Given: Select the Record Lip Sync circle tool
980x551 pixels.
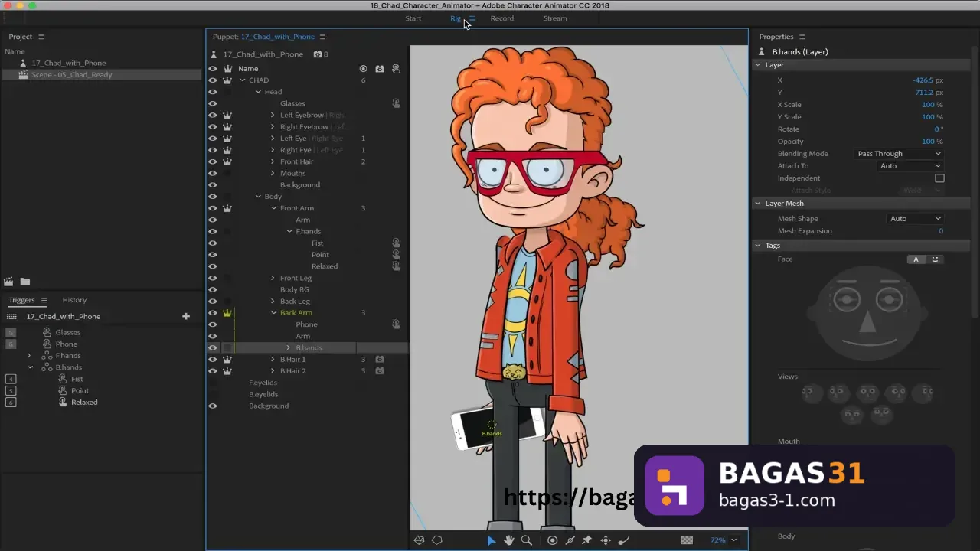Looking at the screenshot, I should pyautogui.click(x=552, y=540).
